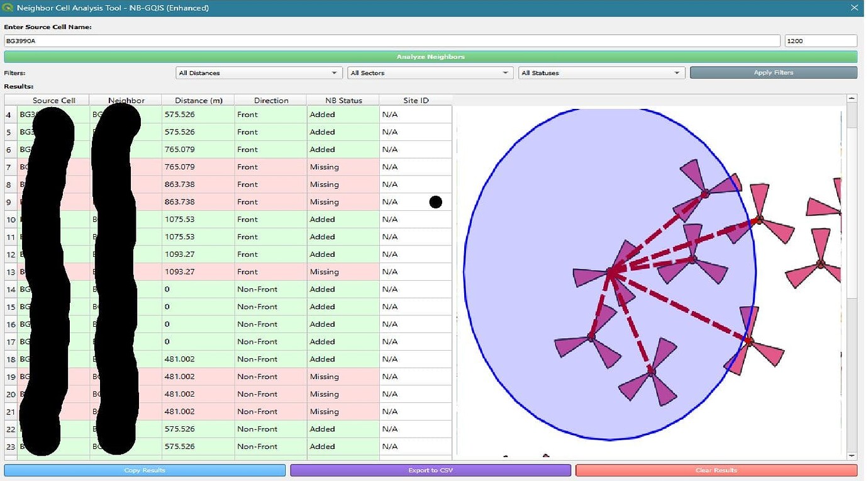
Task: Run the Analyze Neighbors button
Action: coord(430,57)
